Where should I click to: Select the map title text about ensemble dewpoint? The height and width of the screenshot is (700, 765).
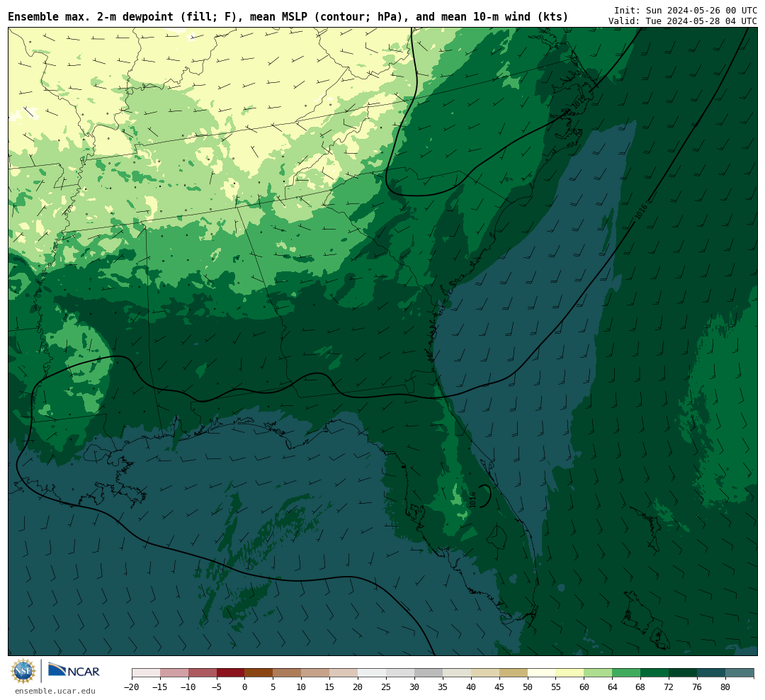[288, 17]
